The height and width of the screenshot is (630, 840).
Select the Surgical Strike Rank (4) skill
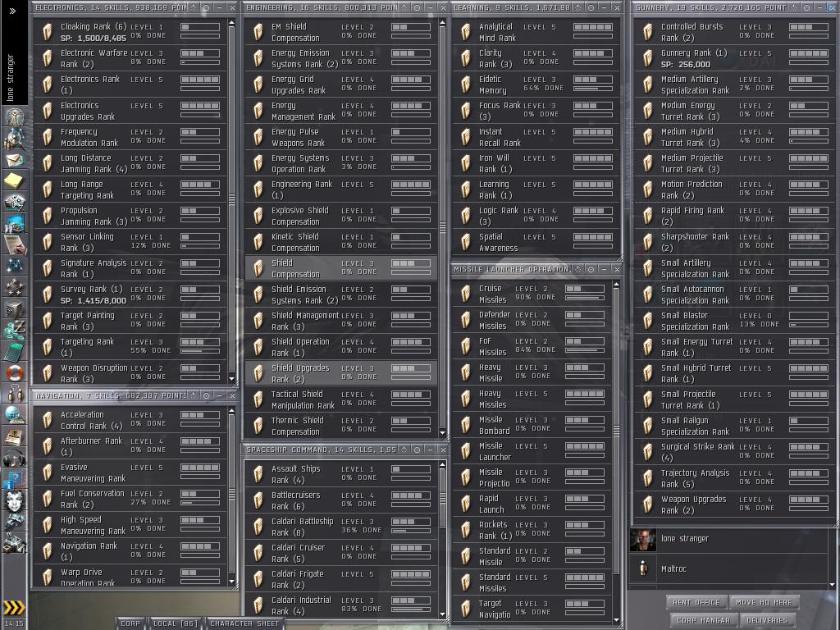click(x=734, y=452)
